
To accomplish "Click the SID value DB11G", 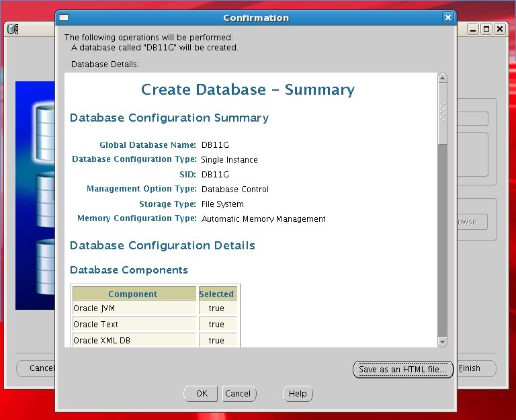I will click(x=215, y=175).
